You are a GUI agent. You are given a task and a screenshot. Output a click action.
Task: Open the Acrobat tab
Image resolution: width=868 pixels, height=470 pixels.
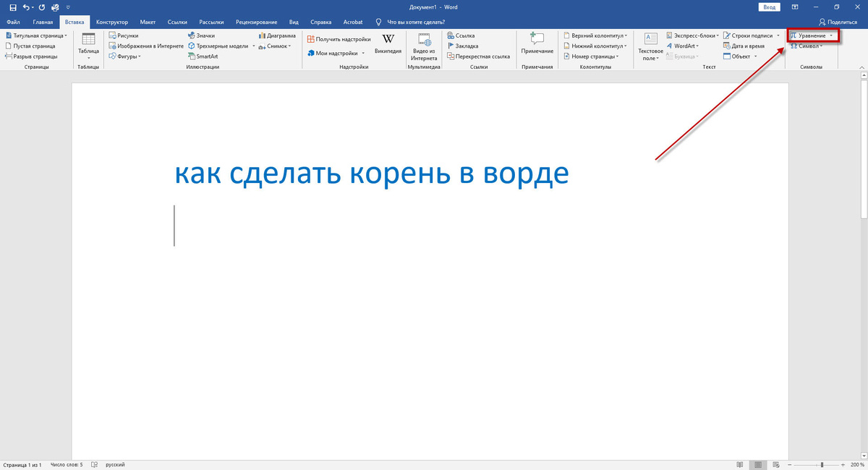pyautogui.click(x=352, y=22)
